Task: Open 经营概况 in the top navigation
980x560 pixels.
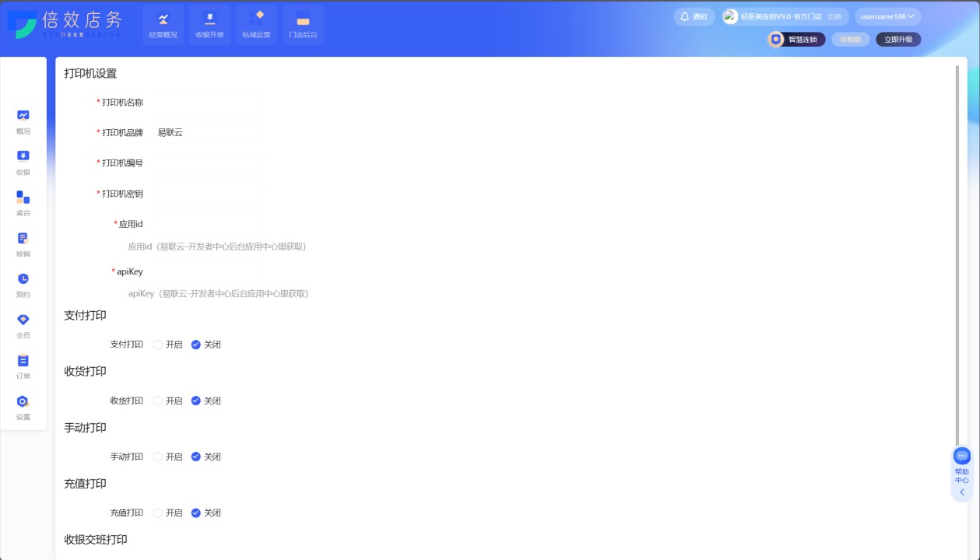Action: [163, 24]
